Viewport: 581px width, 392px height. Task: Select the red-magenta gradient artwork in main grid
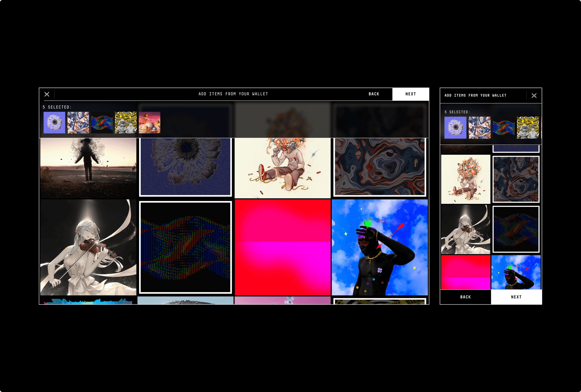[x=283, y=247]
